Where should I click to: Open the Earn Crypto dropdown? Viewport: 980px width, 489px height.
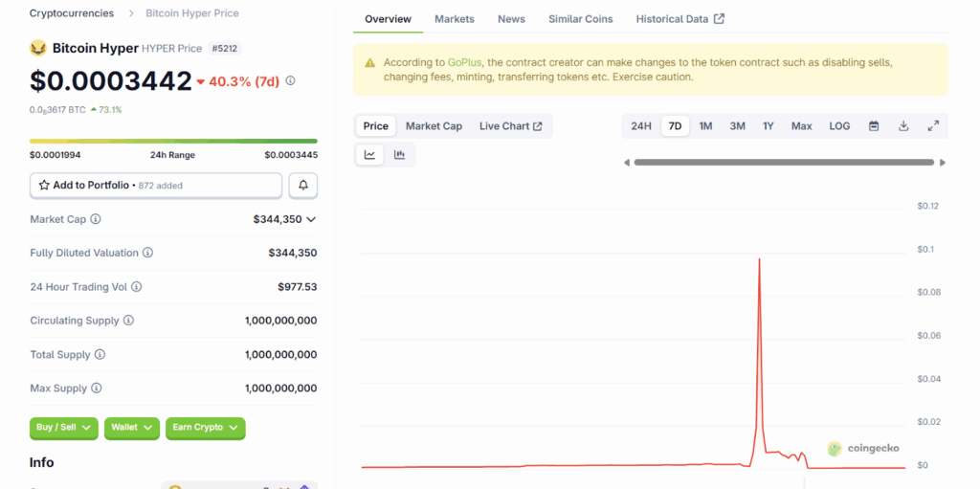pos(205,428)
